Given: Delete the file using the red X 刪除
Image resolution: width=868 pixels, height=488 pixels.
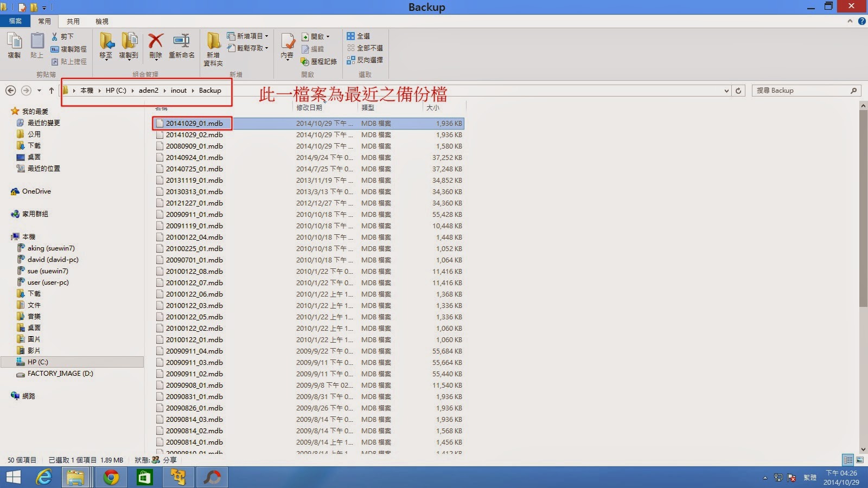Looking at the screenshot, I should (x=156, y=46).
